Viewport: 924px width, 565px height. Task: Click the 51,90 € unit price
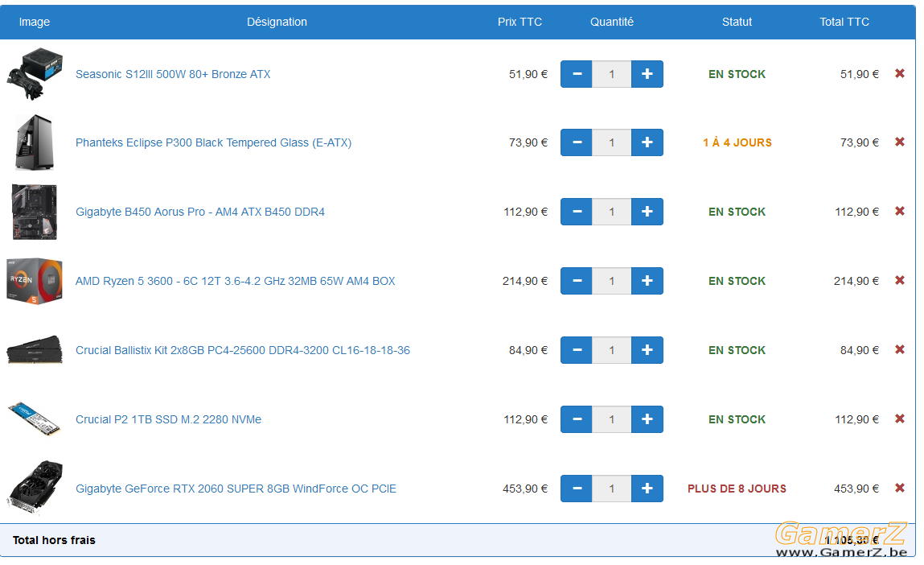point(528,74)
